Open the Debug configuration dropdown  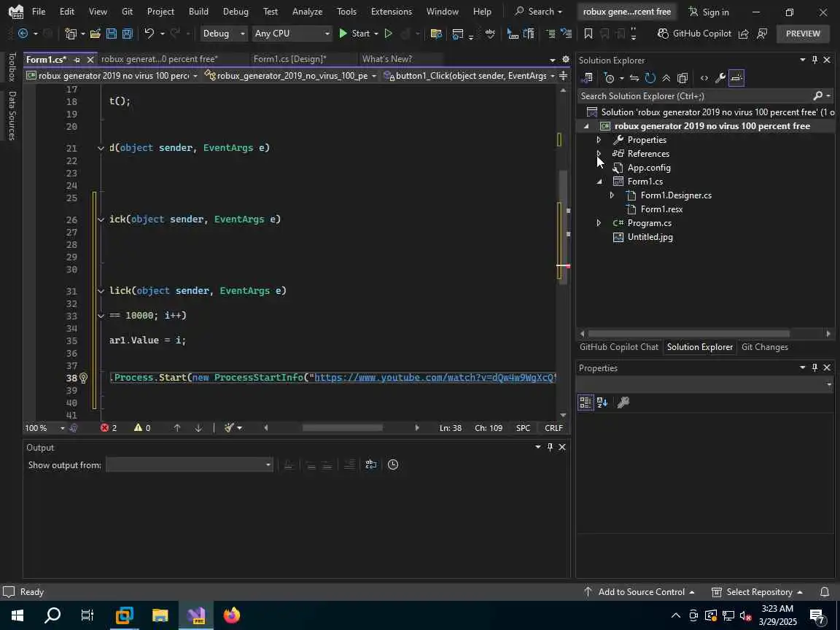(x=223, y=34)
